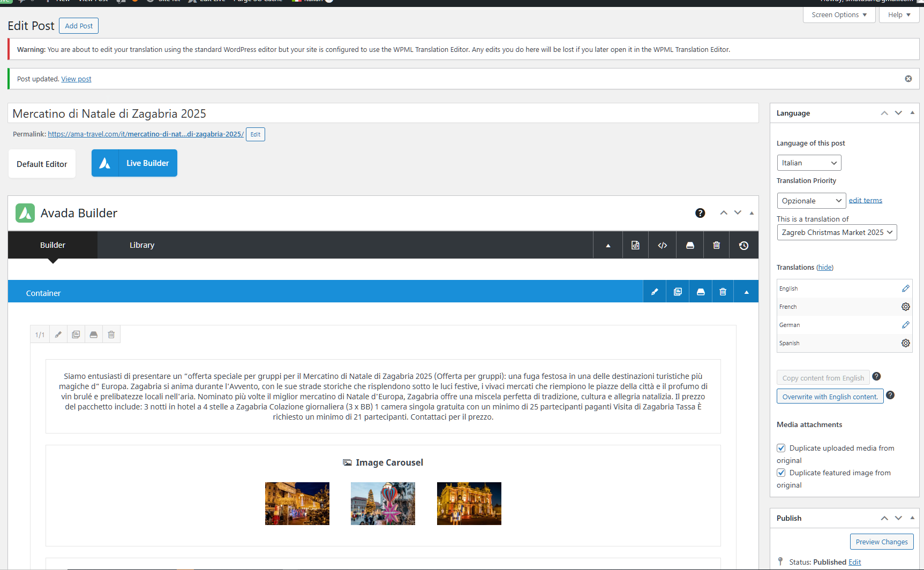Screen dimensions: 924x570
Task: Open Avada Builder help question mark
Action: tap(700, 213)
